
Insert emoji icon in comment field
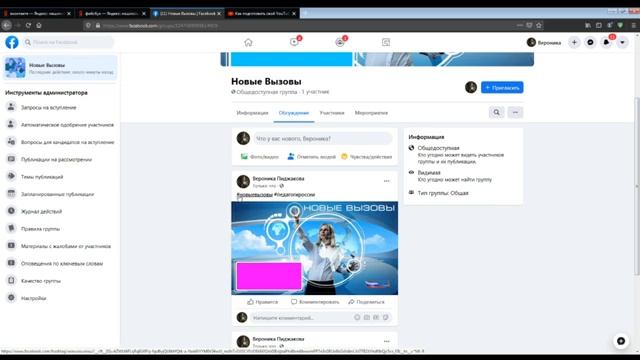[357, 317]
